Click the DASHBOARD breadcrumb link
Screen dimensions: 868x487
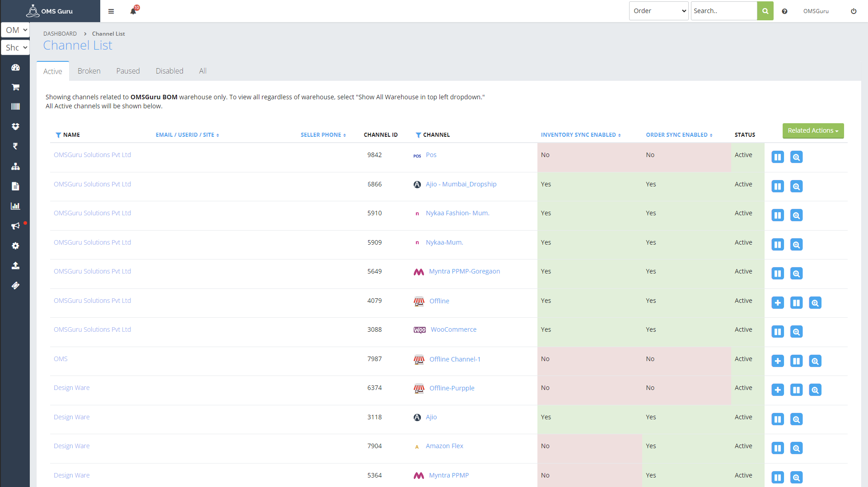click(x=60, y=34)
